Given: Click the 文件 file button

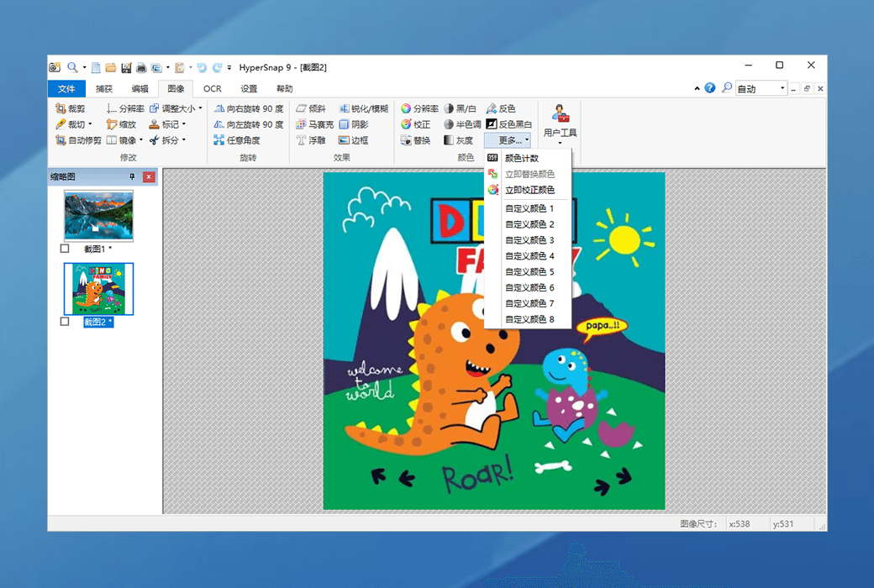Looking at the screenshot, I should (x=66, y=88).
